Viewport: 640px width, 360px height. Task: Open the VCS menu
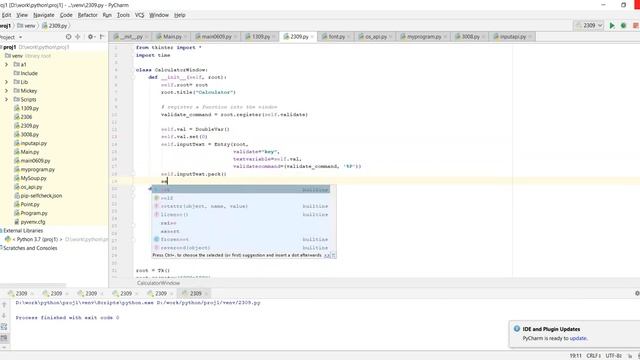(140, 15)
